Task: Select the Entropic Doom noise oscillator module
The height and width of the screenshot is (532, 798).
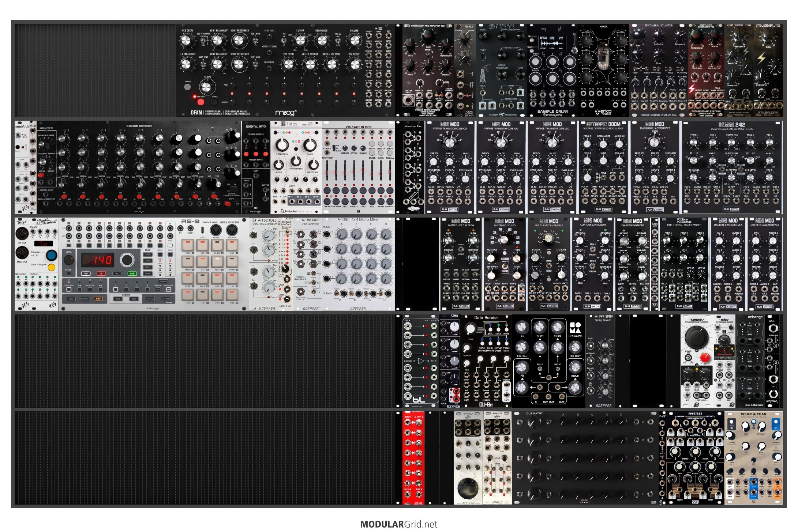Action: pos(603,167)
